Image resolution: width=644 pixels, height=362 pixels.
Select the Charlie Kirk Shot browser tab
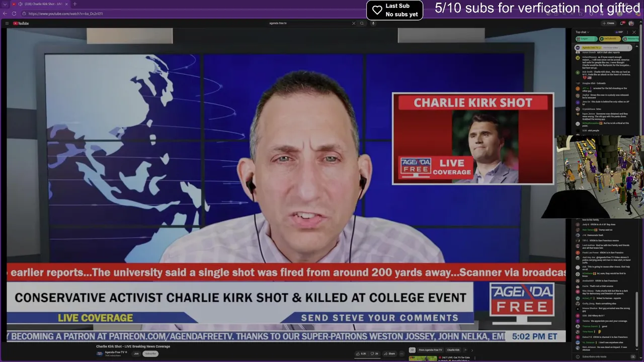click(x=40, y=4)
